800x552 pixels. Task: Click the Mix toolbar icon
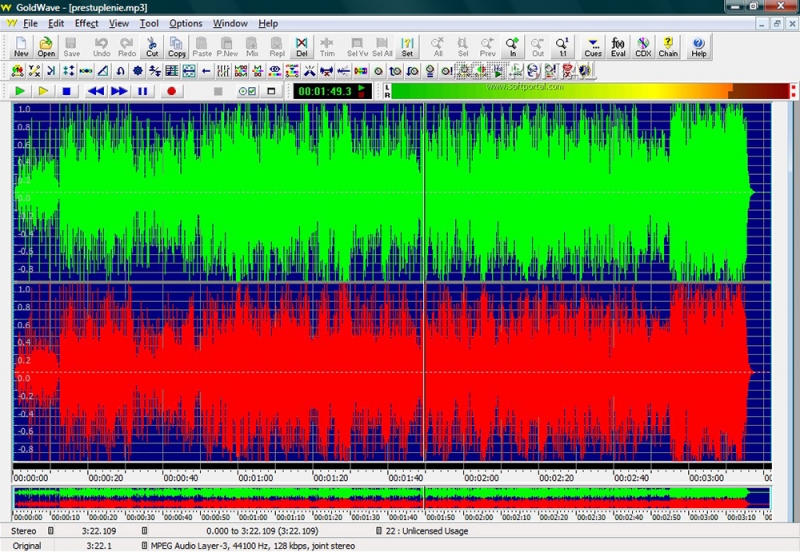(x=252, y=46)
